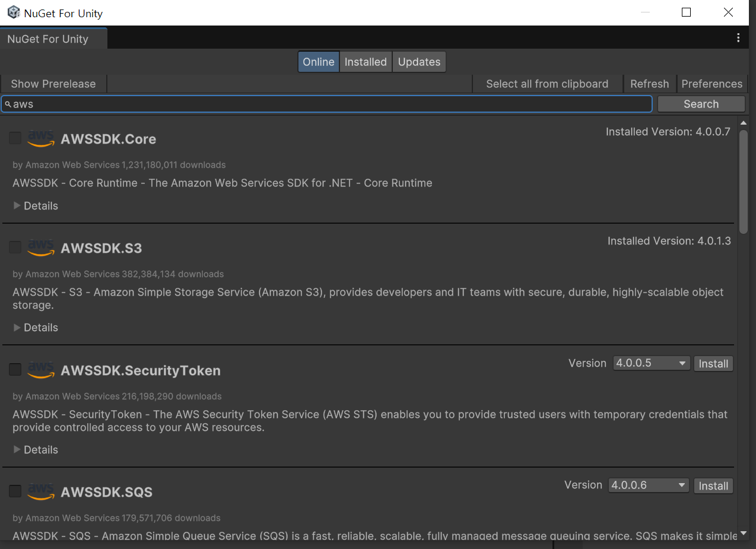Screen dimensions: 756x549
Task: Click the AWS logo beside AWSSDK.SecurityToken
Action: pos(41,370)
